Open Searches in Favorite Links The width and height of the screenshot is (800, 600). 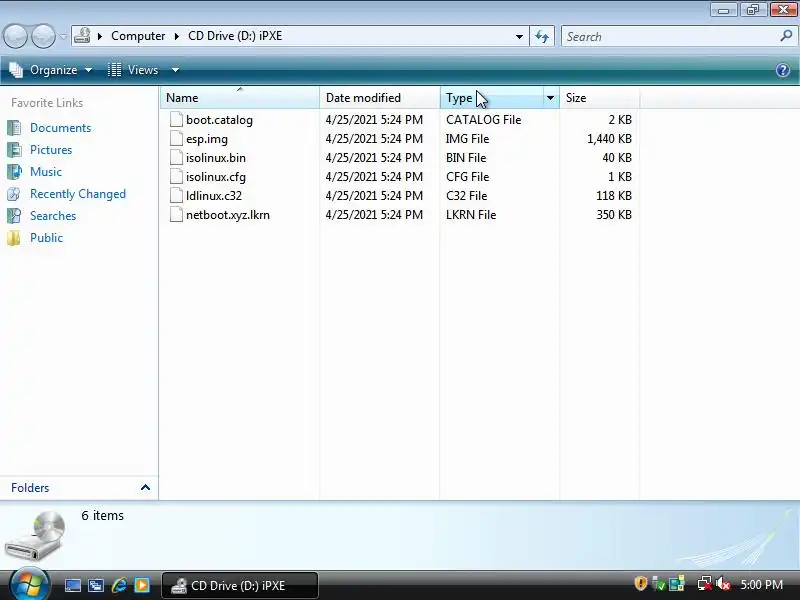(53, 216)
